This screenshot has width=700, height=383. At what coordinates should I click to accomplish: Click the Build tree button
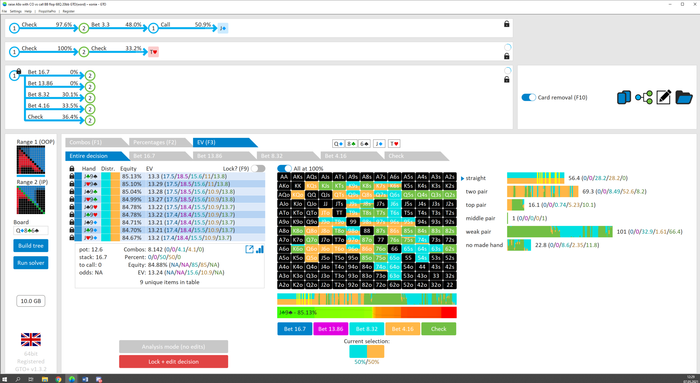pyautogui.click(x=31, y=246)
